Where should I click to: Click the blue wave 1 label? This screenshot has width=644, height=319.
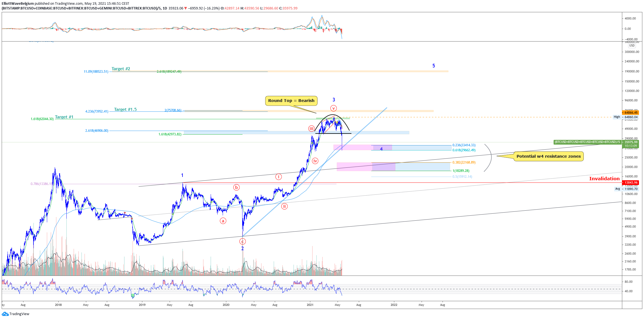tap(182, 175)
